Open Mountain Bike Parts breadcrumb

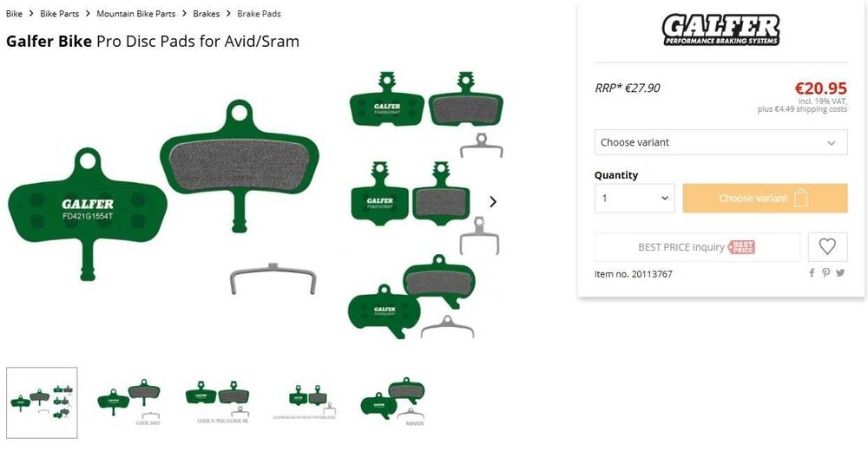click(x=135, y=14)
